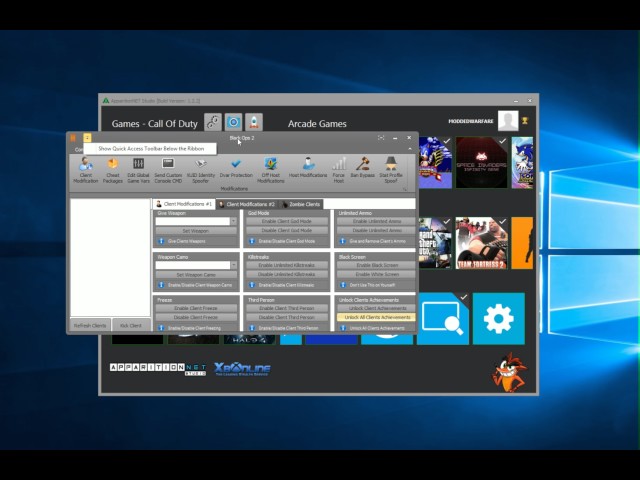Click the Refresh Clients button
Image resolution: width=640 pixels, height=480 pixels.
(x=90, y=325)
